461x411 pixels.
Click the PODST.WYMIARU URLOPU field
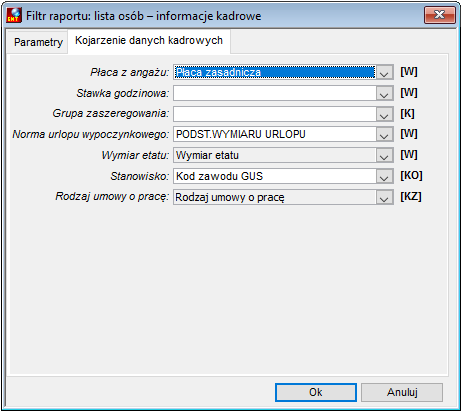point(275,135)
